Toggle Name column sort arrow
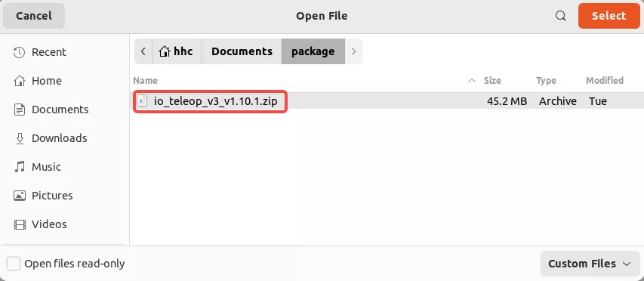Image resolution: width=644 pixels, height=281 pixels. [x=473, y=81]
